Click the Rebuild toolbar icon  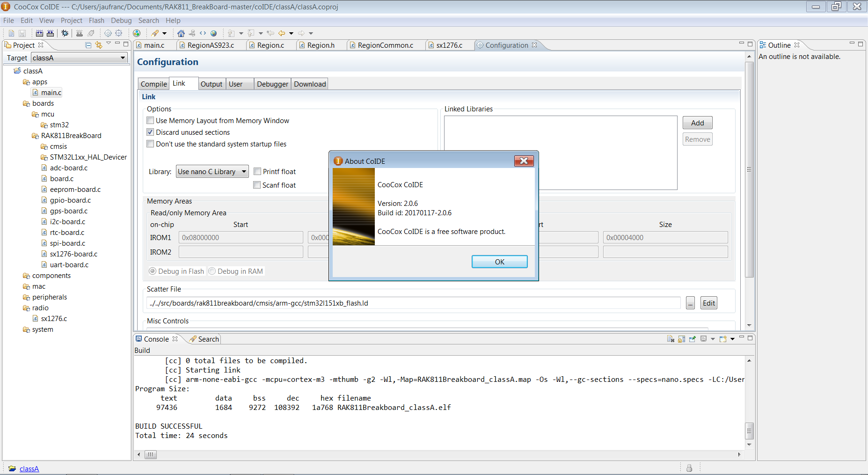pyautogui.click(x=50, y=33)
